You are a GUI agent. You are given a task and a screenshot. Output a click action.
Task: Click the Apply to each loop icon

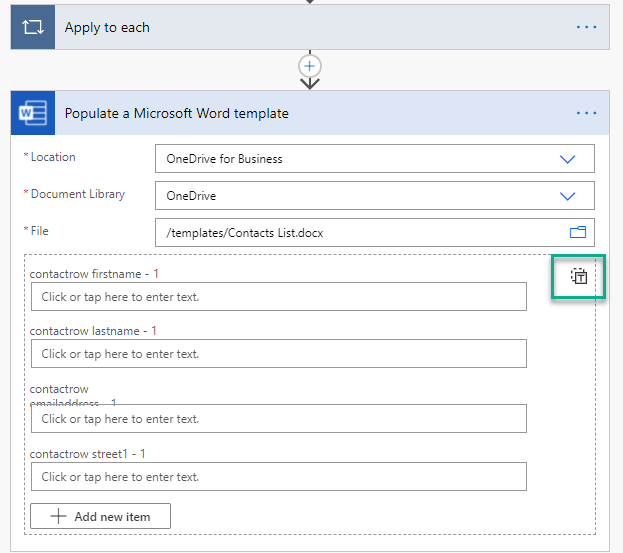point(33,27)
